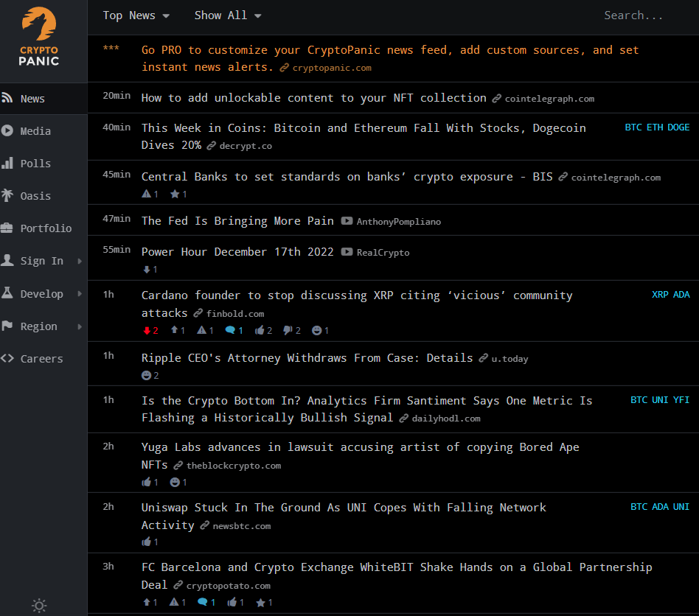Click the Oasis palm tree icon
The image size is (699, 616).
(7, 195)
